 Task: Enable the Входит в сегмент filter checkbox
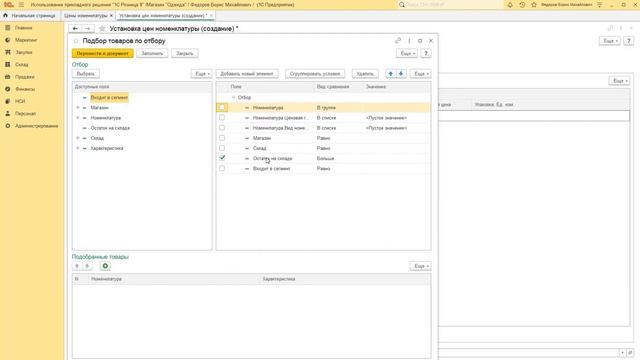pos(222,168)
